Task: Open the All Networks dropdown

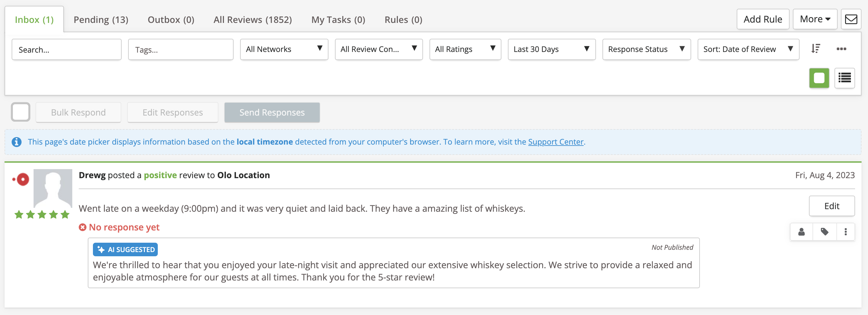Action: tap(284, 49)
